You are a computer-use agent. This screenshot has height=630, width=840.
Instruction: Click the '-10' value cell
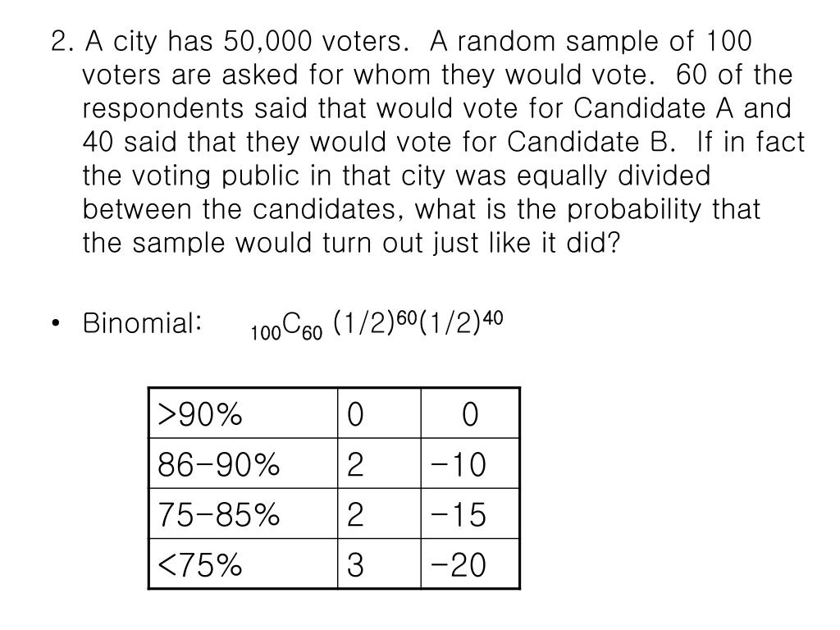tap(470, 463)
